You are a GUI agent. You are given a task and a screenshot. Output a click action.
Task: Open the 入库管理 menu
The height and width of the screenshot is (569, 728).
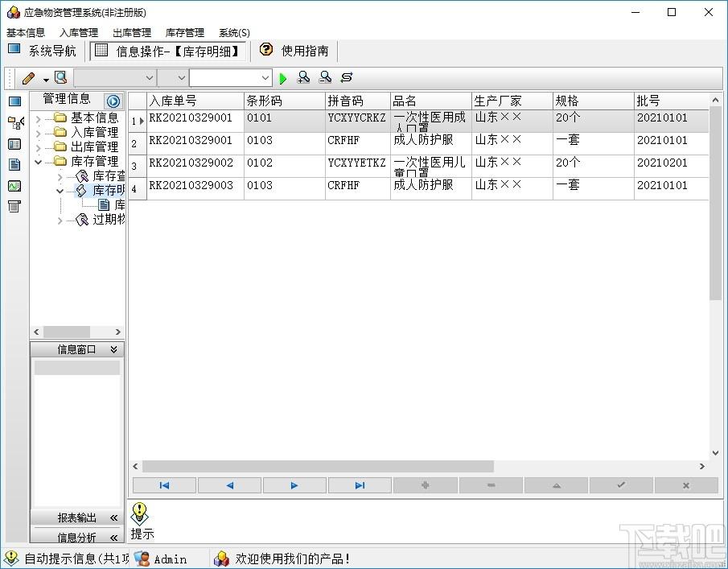click(x=79, y=33)
